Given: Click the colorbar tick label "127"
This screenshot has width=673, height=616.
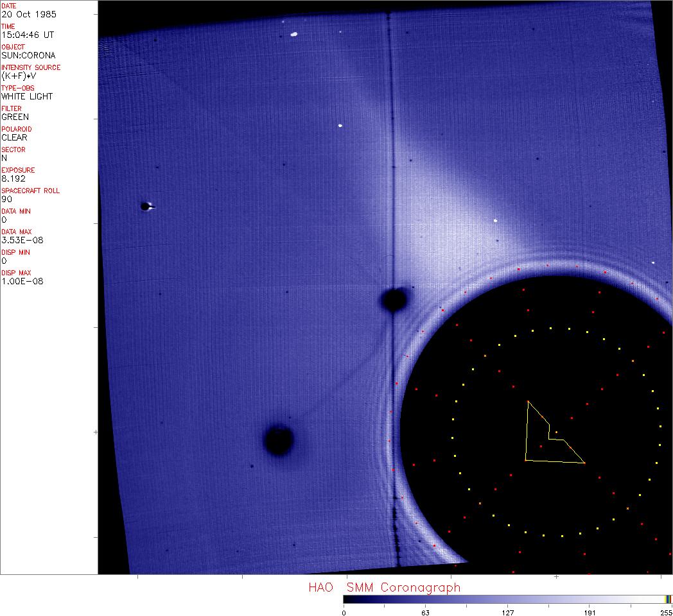Looking at the screenshot, I should 508,612.
